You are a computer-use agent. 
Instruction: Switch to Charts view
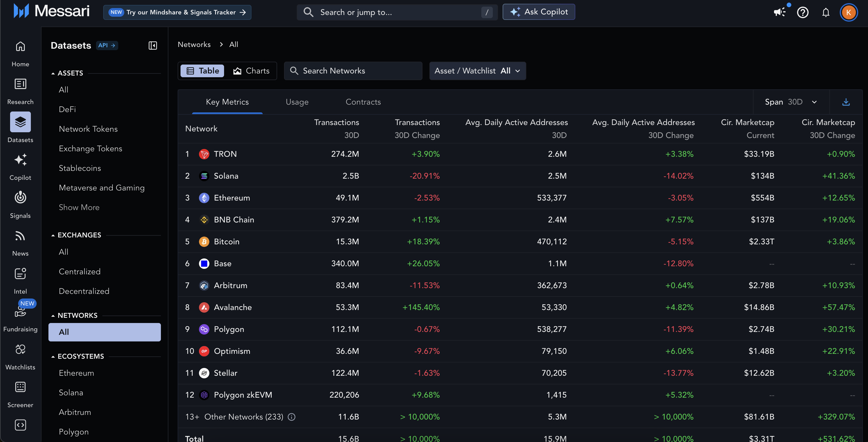coord(251,71)
